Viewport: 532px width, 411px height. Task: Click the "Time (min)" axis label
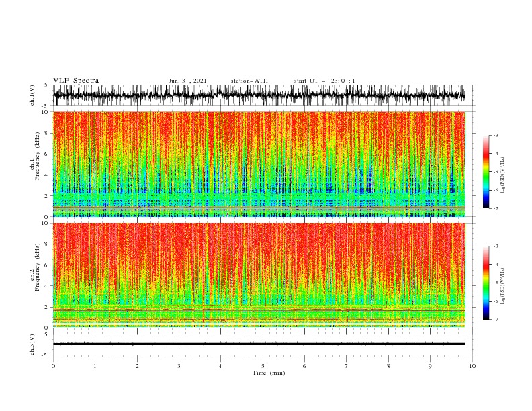[x=269, y=373]
